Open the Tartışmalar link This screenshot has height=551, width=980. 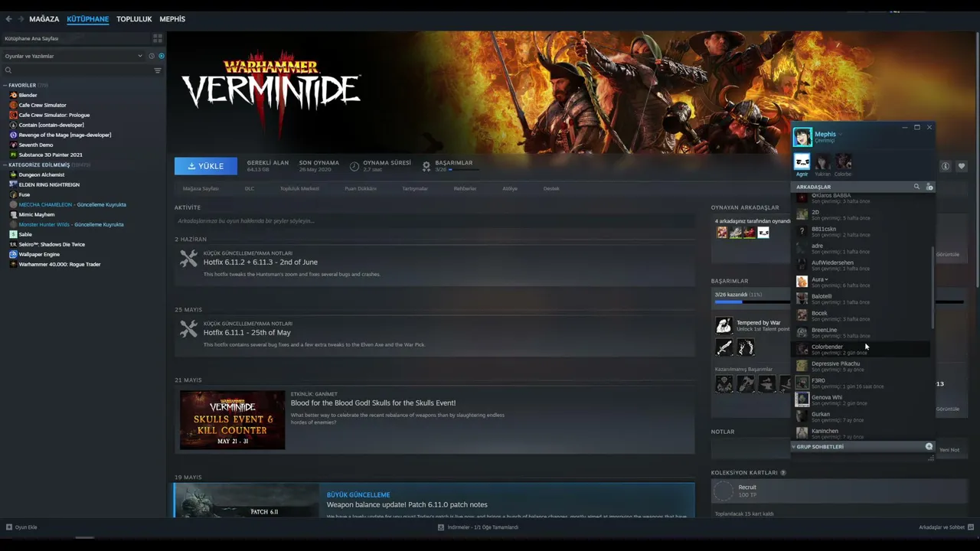click(x=415, y=188)
